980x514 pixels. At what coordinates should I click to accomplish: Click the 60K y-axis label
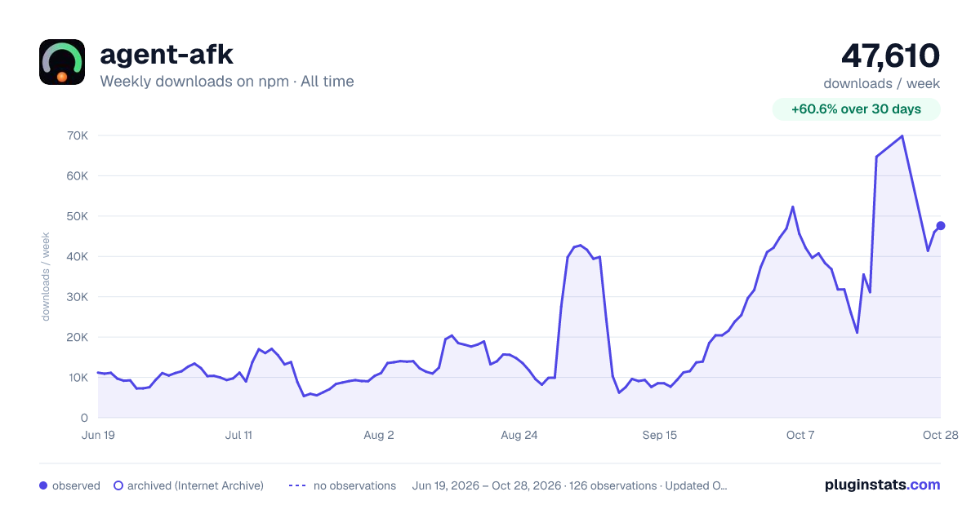[77, 175]
